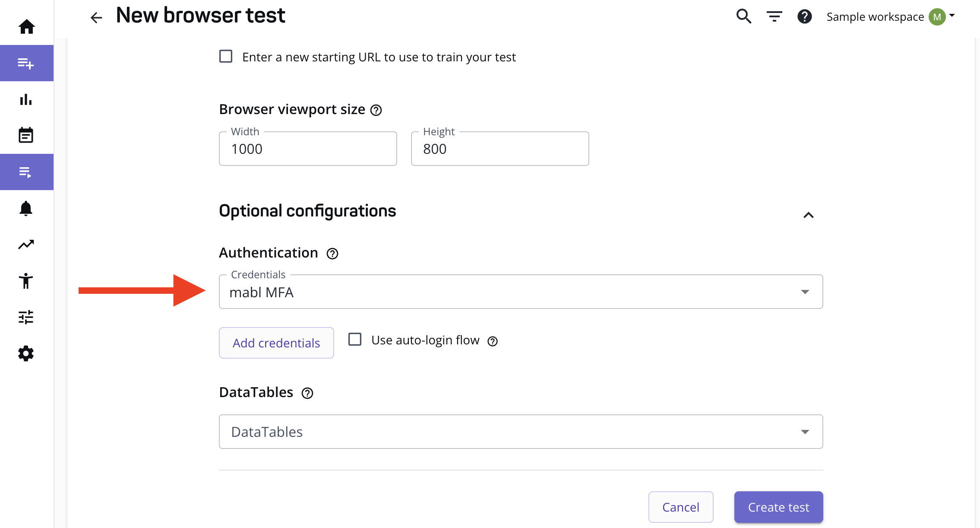The height and width of the screenshot is (528, 980).
Task: View trends with the insights arrow icon
Action: [x=26, y=244]
